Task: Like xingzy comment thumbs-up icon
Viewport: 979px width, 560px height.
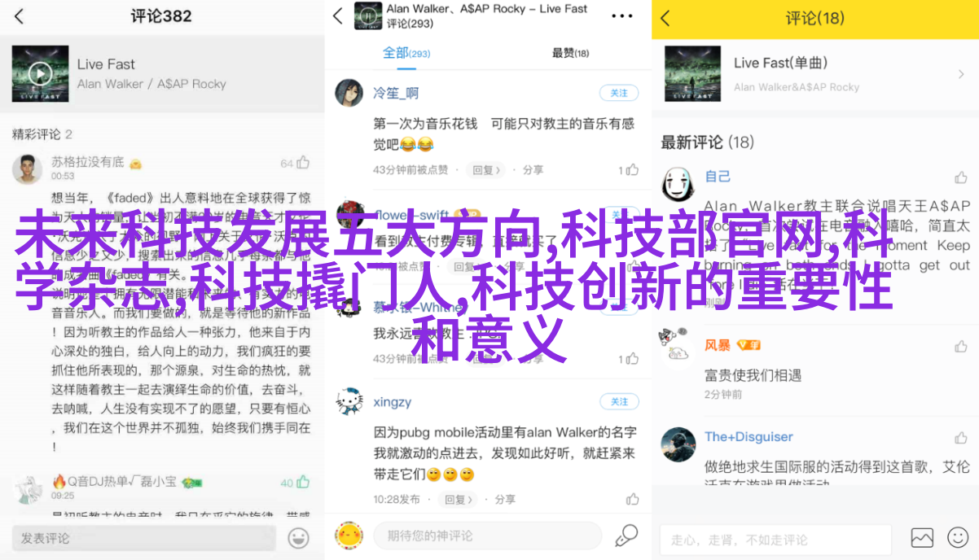Action: click(x=632, y=499)
